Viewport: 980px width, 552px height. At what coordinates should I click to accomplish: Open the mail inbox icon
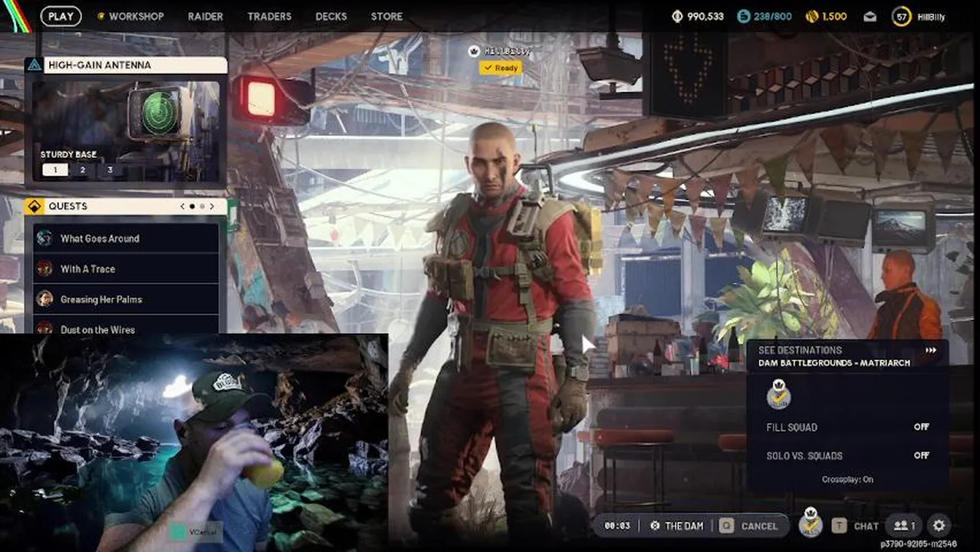870,16
